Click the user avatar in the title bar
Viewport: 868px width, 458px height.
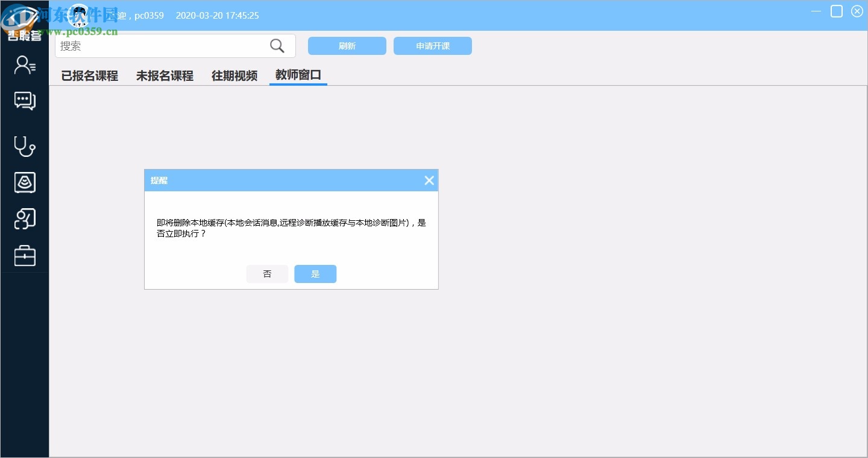tap(78, 15)
